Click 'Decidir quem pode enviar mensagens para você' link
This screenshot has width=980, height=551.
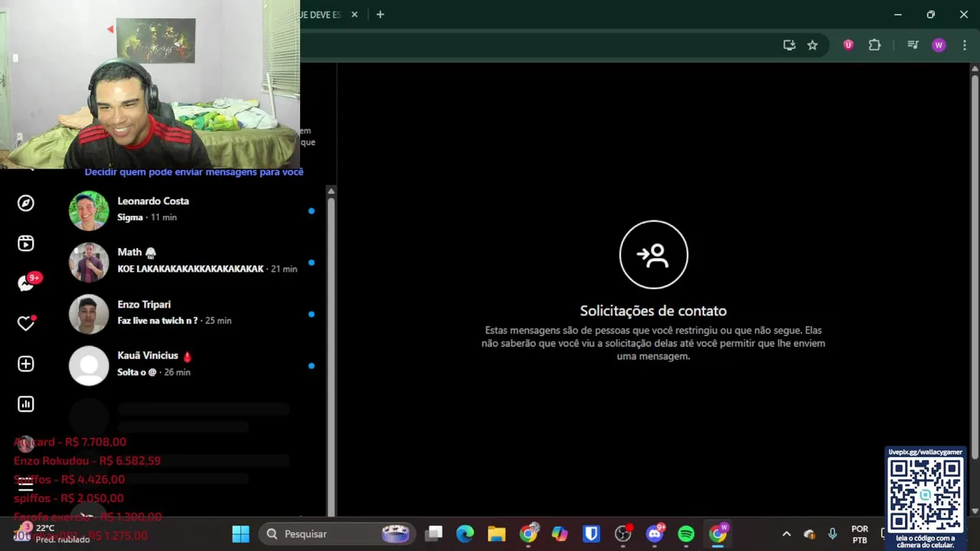click(194, 172)
